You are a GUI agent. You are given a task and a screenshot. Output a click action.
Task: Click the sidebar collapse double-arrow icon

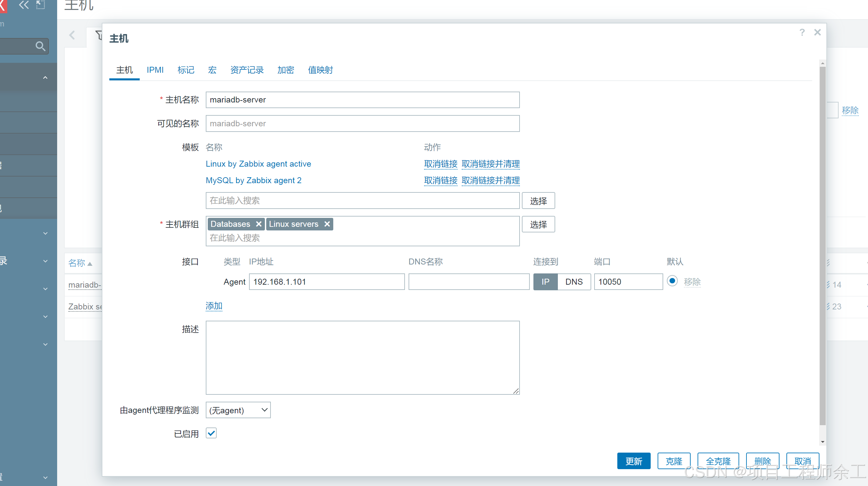(x=23, y=5)
